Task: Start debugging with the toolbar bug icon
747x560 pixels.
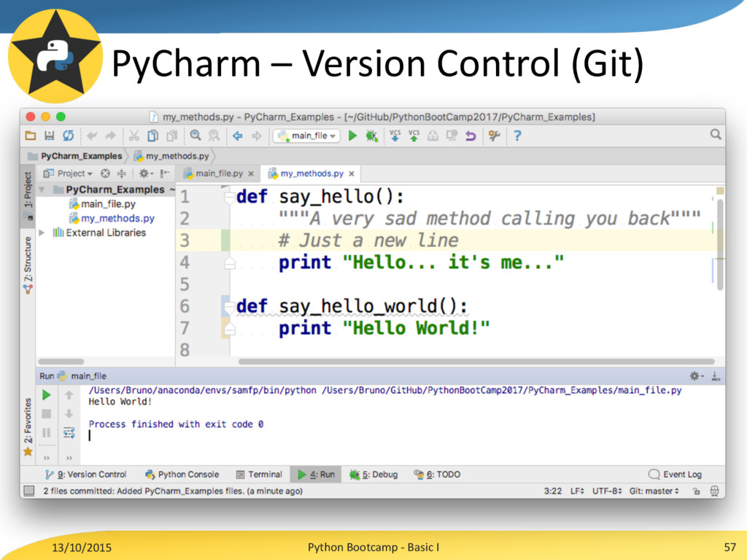Action: click(x=371, y=136)
